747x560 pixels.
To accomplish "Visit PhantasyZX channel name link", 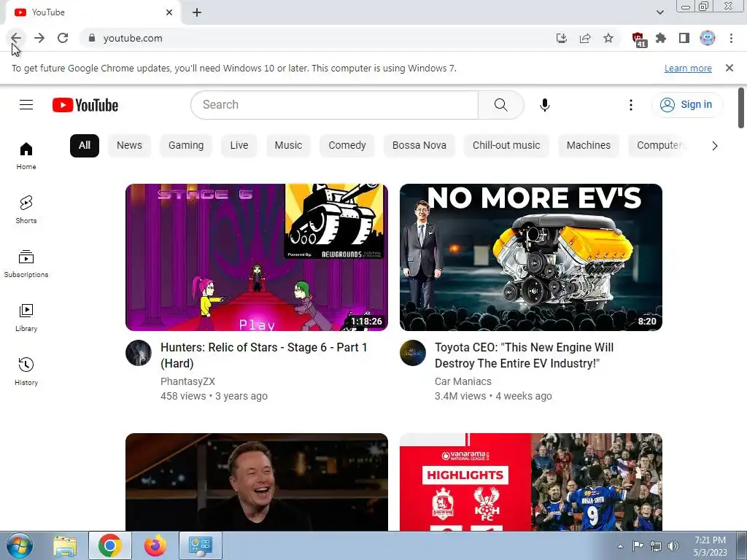I will pos(187,381).
